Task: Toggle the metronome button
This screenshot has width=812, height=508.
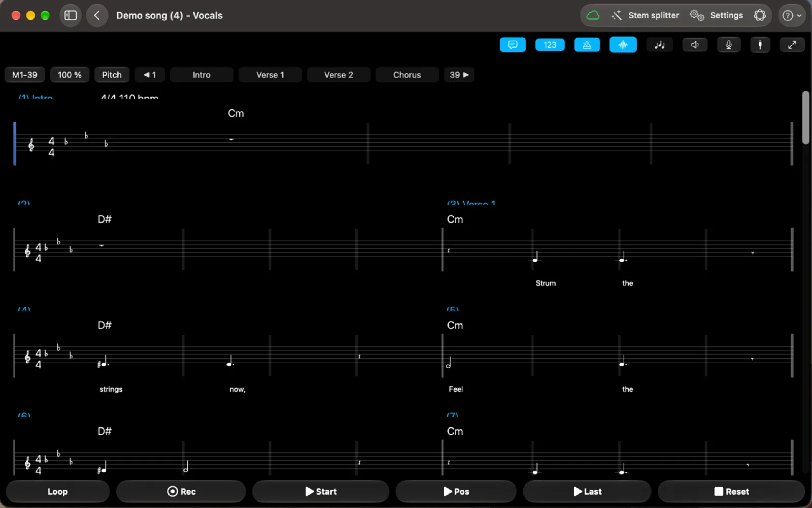Action: pyautogui.click(x=587, y=45)
